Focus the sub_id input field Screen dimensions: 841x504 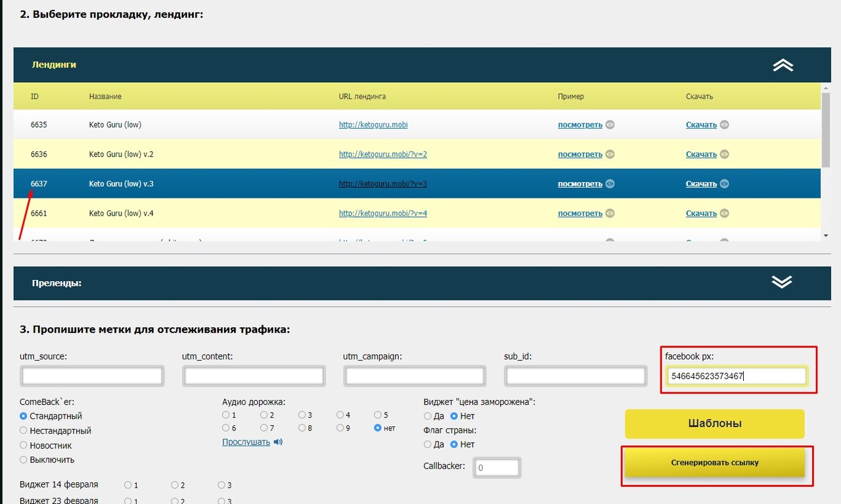576,376
